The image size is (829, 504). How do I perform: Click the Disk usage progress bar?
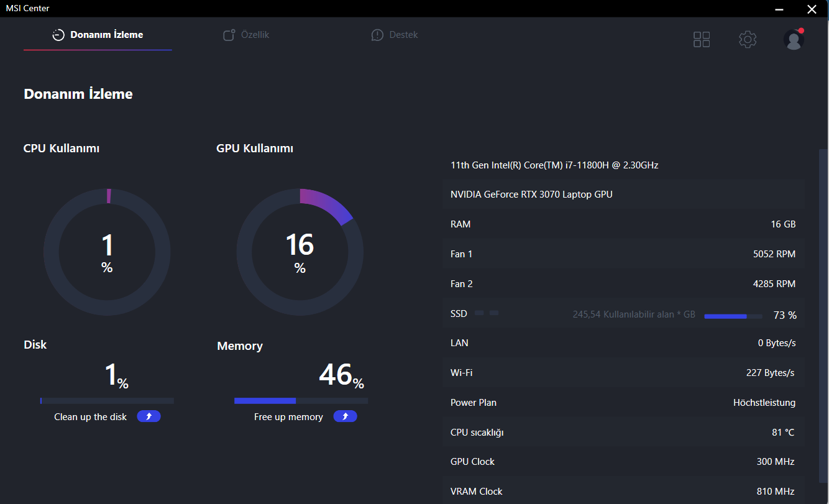(x=107, y=401)
